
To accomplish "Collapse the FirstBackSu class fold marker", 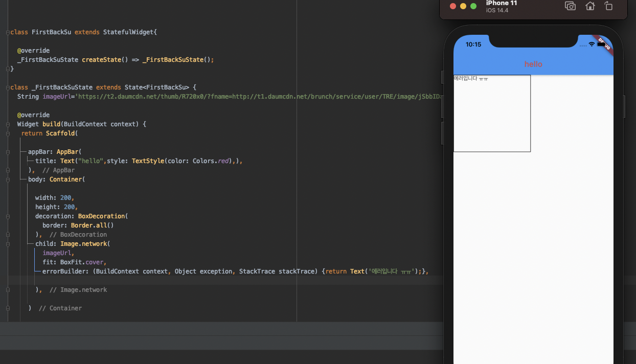I will [x=7, y=32].
